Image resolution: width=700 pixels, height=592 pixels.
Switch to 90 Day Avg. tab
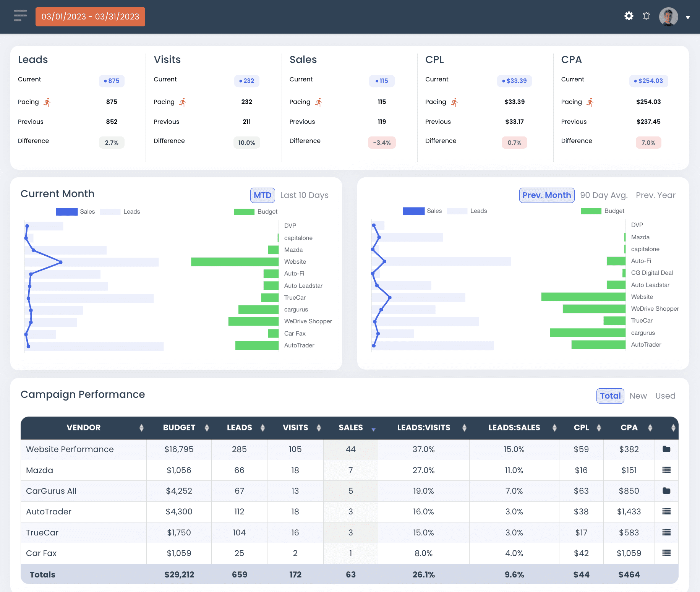click(x=604, y=195)
